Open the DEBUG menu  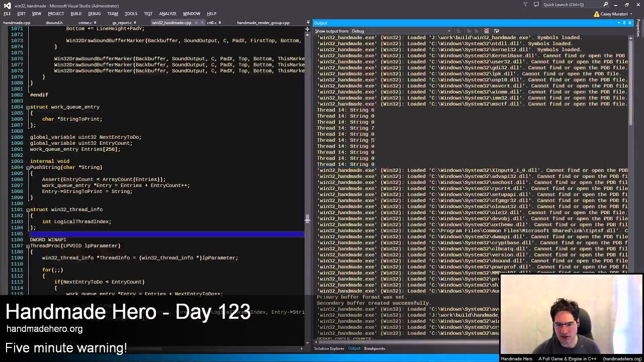click(x=94, y=14)
